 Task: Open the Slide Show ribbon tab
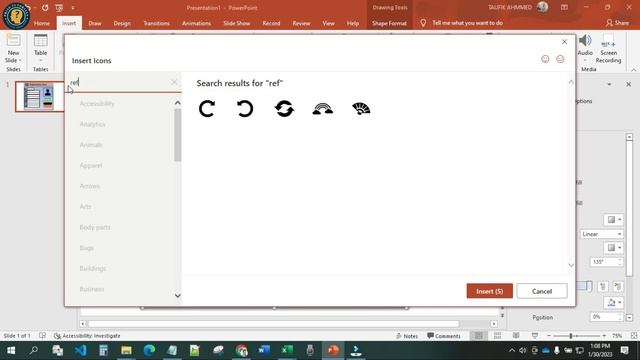tap(237, 23)
